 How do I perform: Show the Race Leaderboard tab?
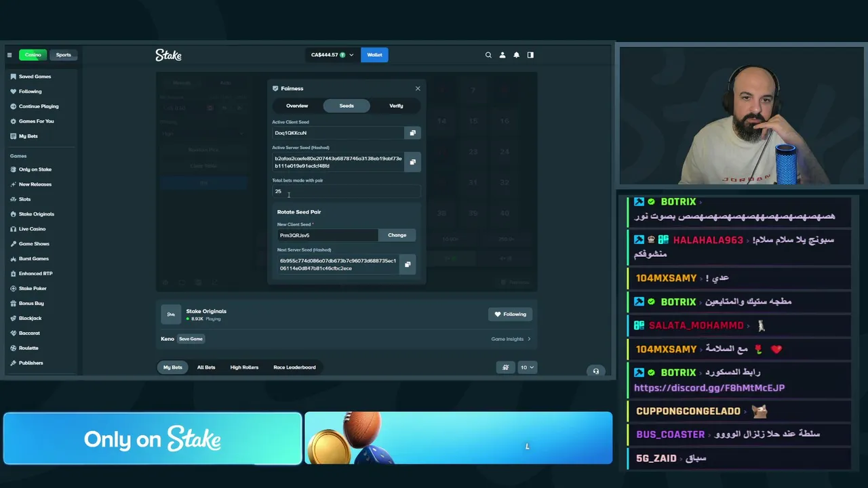[x=294, y=367]
